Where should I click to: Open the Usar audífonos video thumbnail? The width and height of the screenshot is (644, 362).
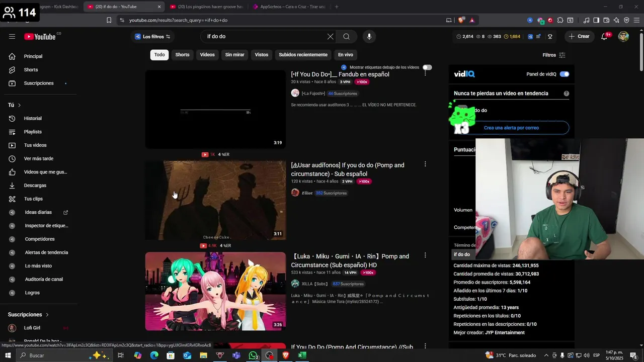click(x=215, y=200)
